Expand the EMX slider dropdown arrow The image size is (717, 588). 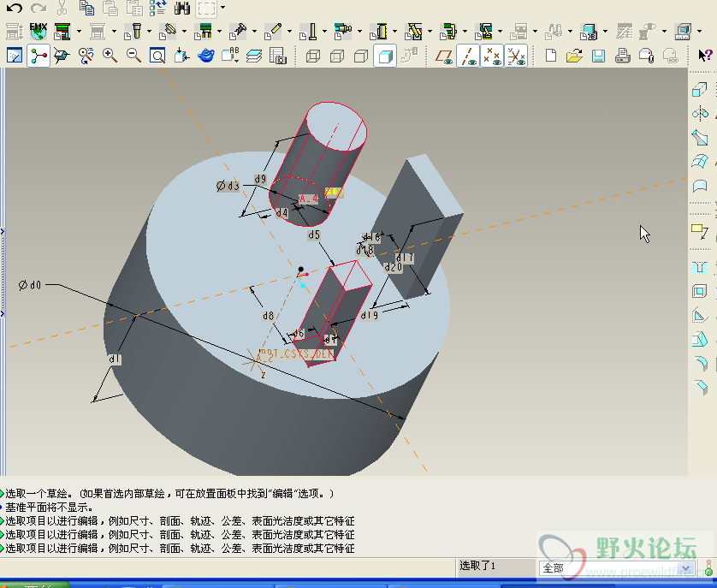click(430, 32)
